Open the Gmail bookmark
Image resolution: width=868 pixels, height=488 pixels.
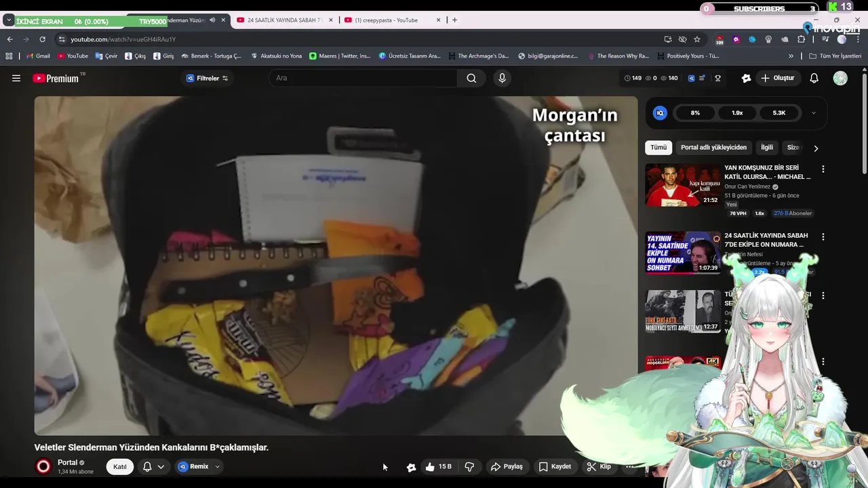click(x=38, y=56)
